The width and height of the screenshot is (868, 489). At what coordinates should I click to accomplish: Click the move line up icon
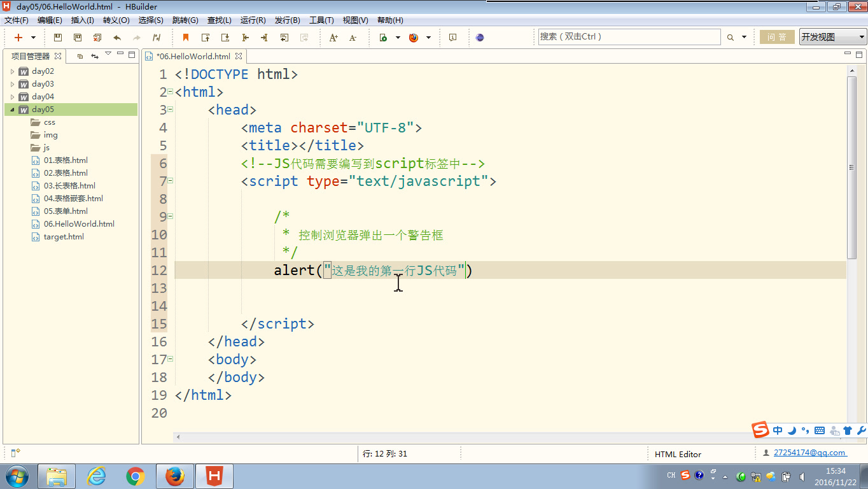206,38
